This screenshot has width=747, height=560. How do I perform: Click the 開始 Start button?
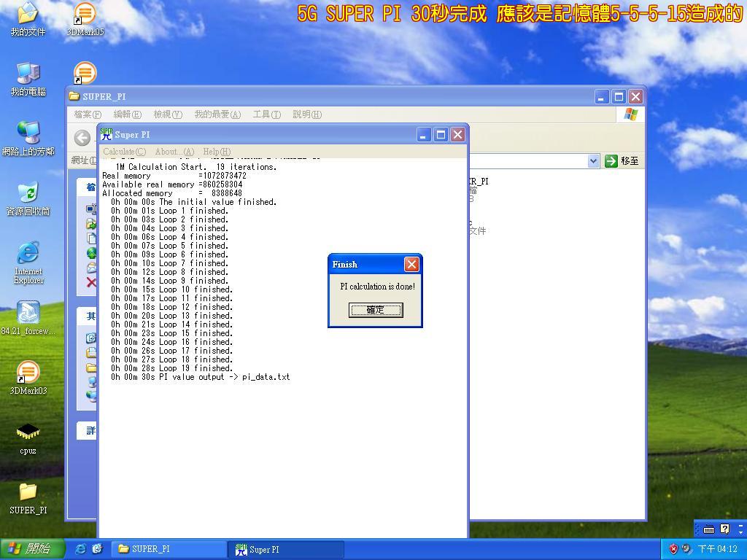(x=31, y=549)
